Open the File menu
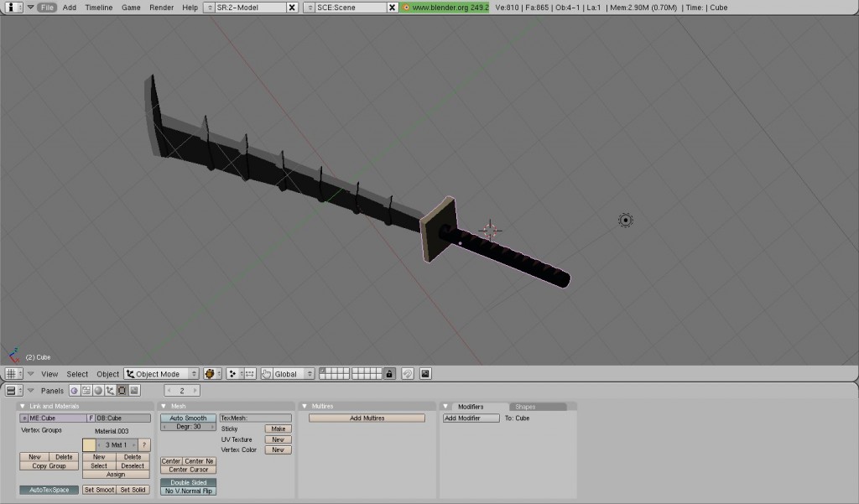Viewport: 859px width, 504px height. [47, 7]
